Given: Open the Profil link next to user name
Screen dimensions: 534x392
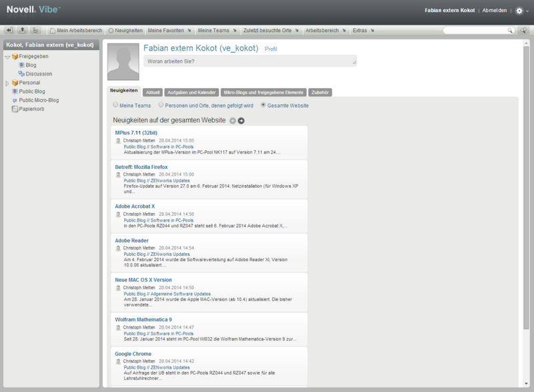Looking at the screenshot, I should [271, 49].
